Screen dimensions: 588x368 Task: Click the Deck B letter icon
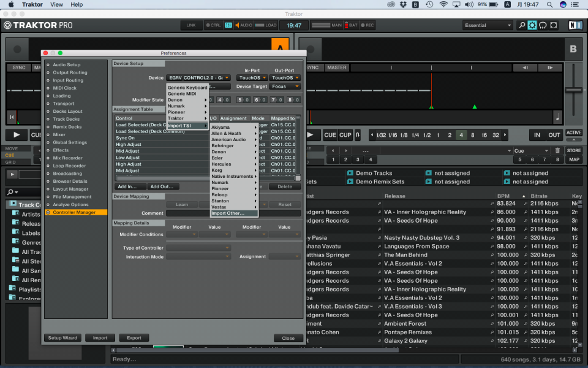[573, 49]
